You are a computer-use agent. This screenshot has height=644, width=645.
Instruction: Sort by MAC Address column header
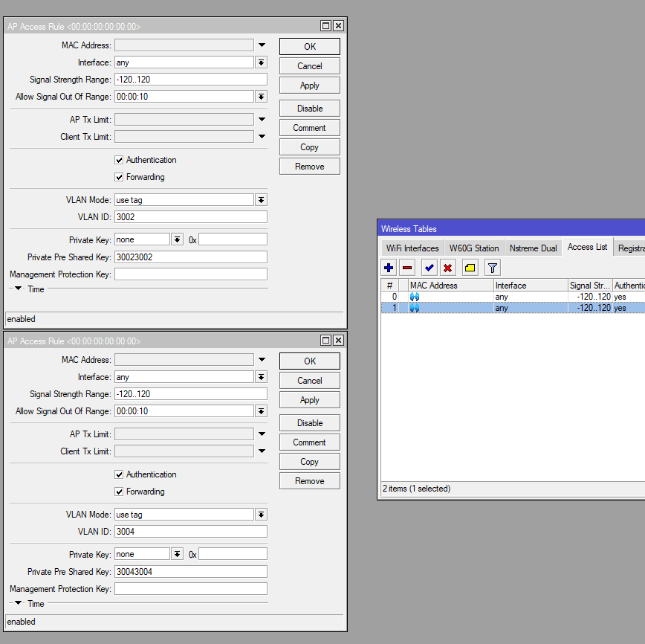pyautogui.click(x=451, y=286)
